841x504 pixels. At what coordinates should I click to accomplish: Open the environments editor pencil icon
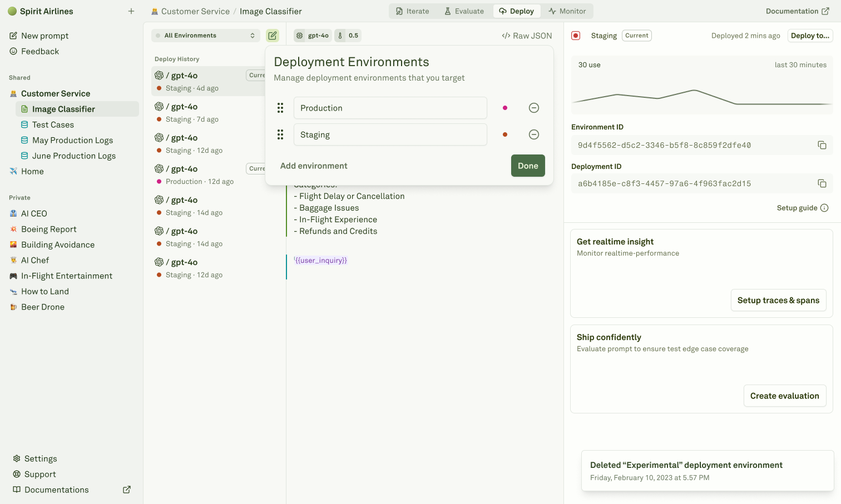pos(273,35)
